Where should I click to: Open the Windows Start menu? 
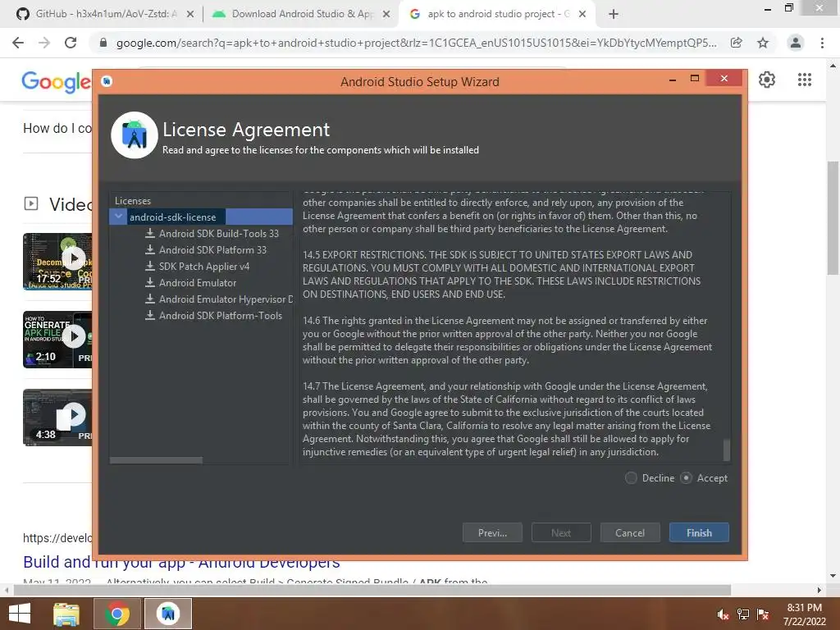[20, 614]
